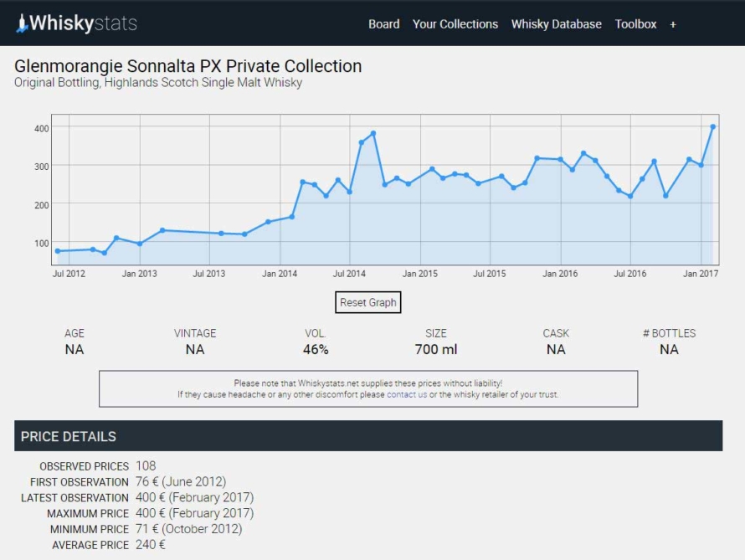This screenshot has width=745, height=560.
Task: Click the average price '240 €'
Action: (x=151, y=545)
